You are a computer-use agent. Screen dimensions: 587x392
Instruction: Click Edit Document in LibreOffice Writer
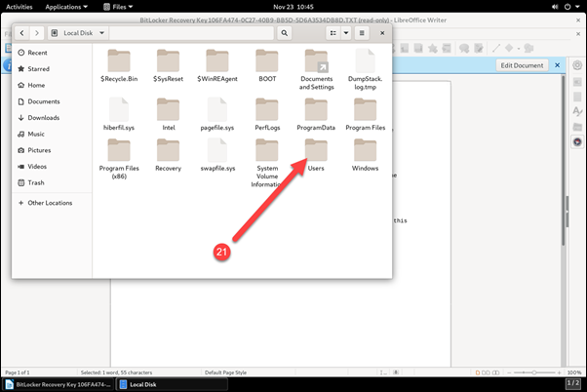point(522,65)
